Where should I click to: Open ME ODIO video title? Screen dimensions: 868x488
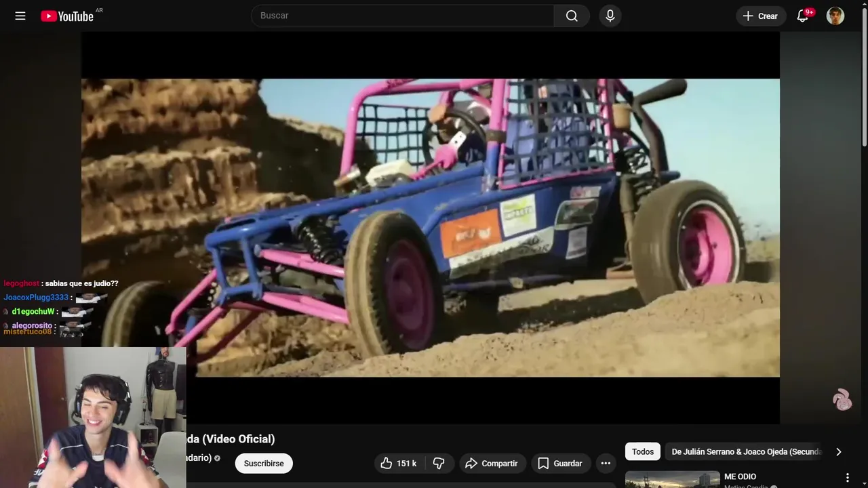[740, 476]
